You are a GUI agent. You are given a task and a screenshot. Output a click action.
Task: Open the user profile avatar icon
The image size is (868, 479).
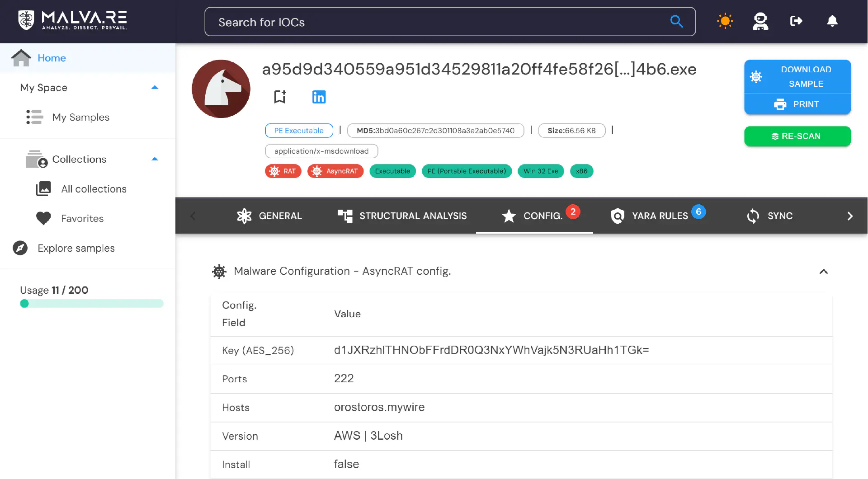click(760, 21)
